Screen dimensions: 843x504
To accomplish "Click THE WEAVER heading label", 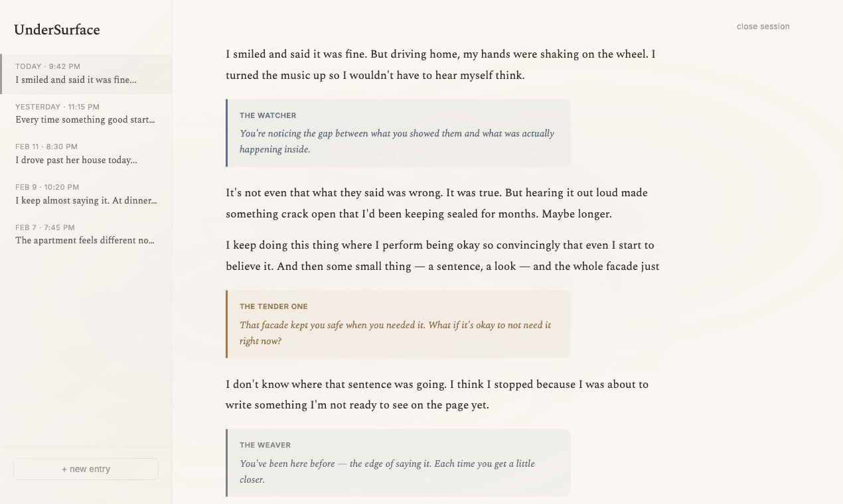I will coord(265,445).
